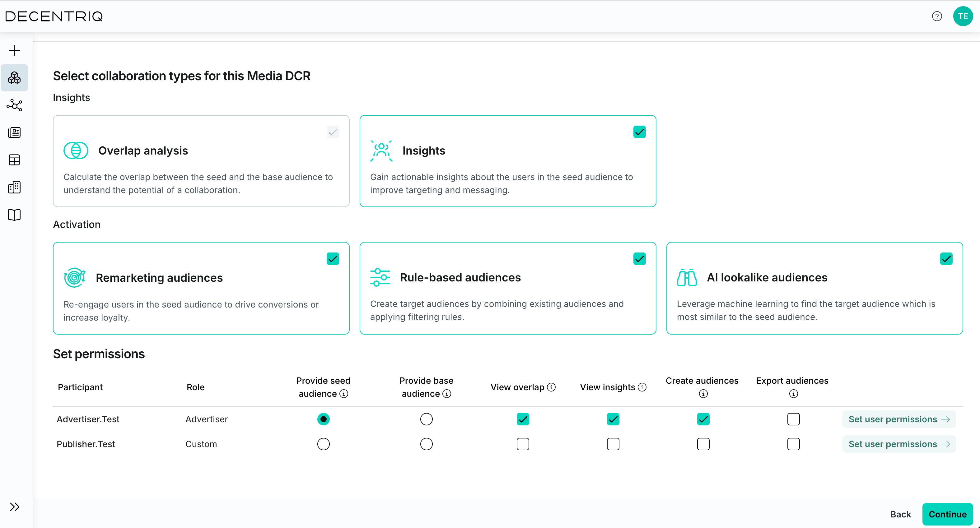
Task: Open the newspaper media sidebar icon
Action: pos(14,132)
